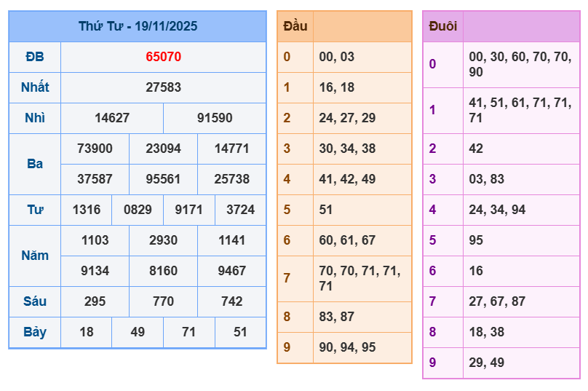This screenshot has width=588, height=391.
Task: Click the Bảy row label
Action: [35, 332]
